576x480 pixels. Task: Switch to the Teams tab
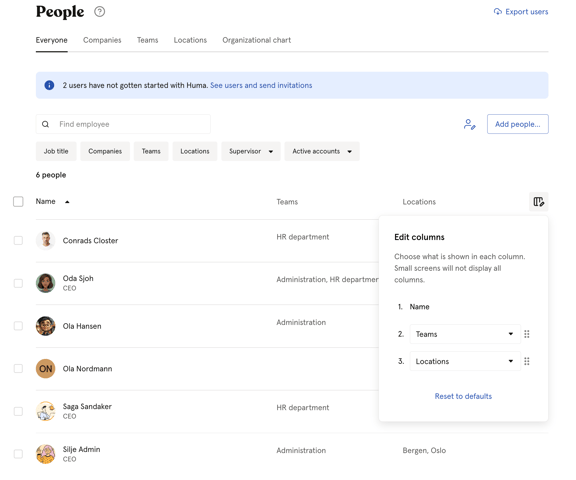click(x=148, y=40)
